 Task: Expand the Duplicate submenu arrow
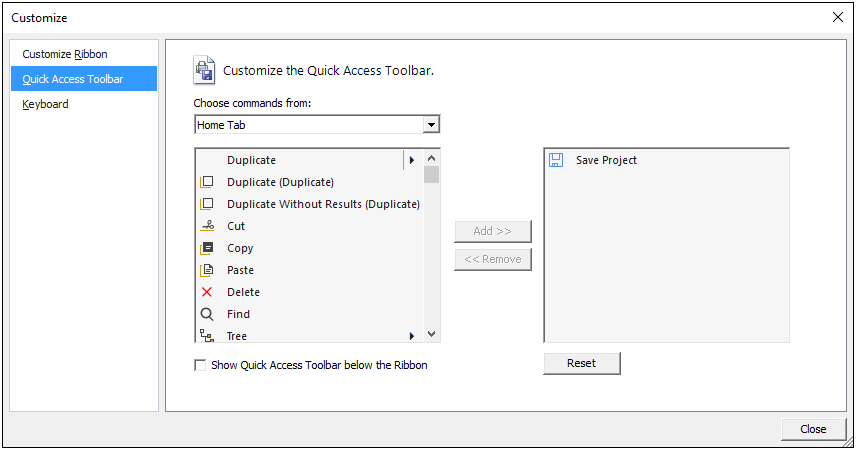[412, 160]
